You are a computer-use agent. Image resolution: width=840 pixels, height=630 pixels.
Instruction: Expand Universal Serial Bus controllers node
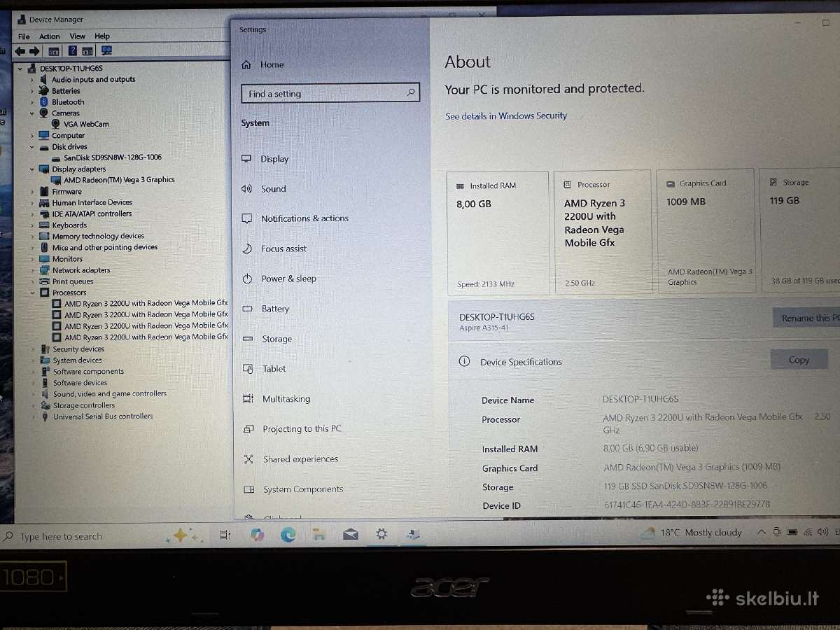click(x=33, y=416)
